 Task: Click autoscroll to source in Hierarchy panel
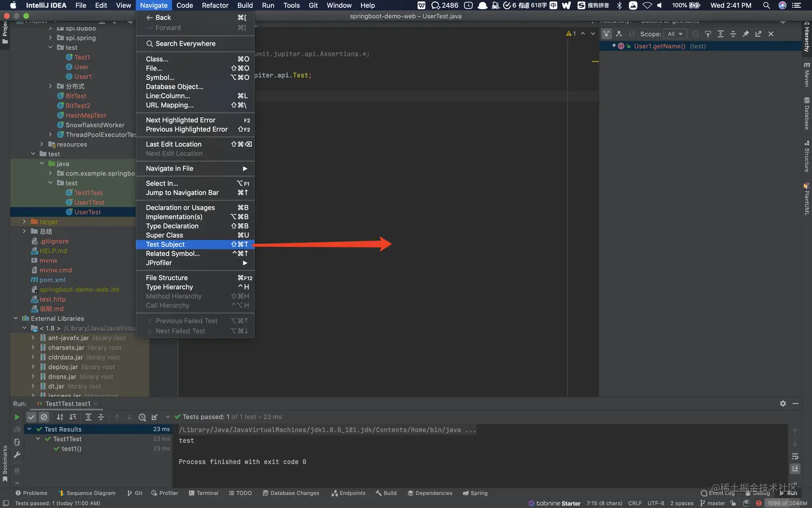click(x=708, y=34)
